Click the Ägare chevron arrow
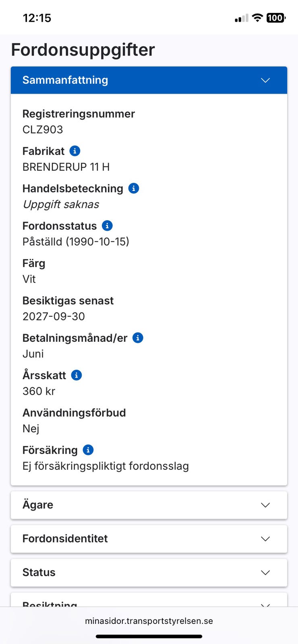Viewport: 298px width, 644px height. point(265,505)
